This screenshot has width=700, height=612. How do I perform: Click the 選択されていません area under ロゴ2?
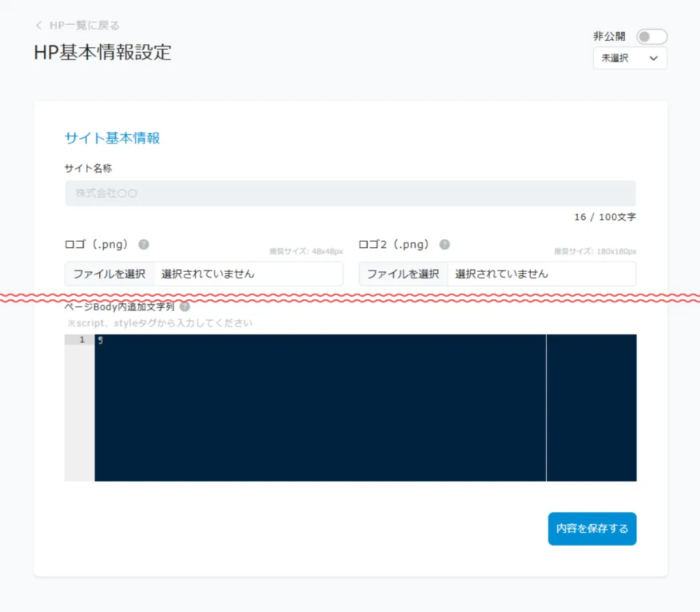541,274
